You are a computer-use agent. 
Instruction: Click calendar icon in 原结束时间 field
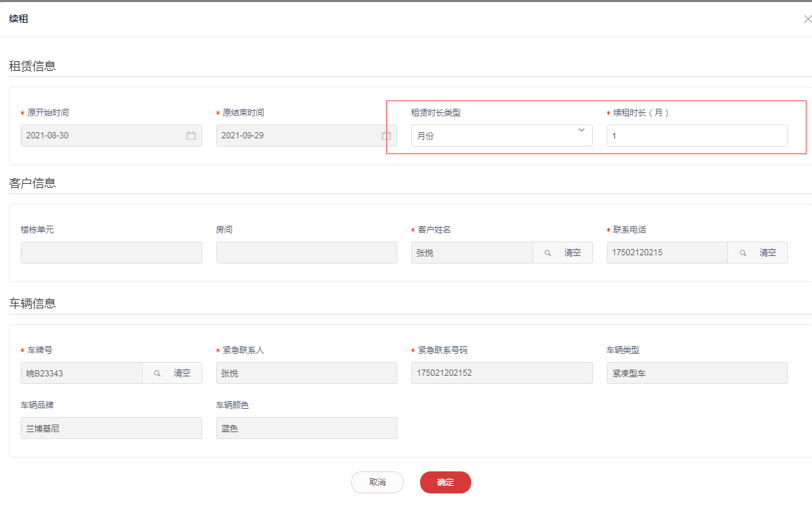coord(386,136)
